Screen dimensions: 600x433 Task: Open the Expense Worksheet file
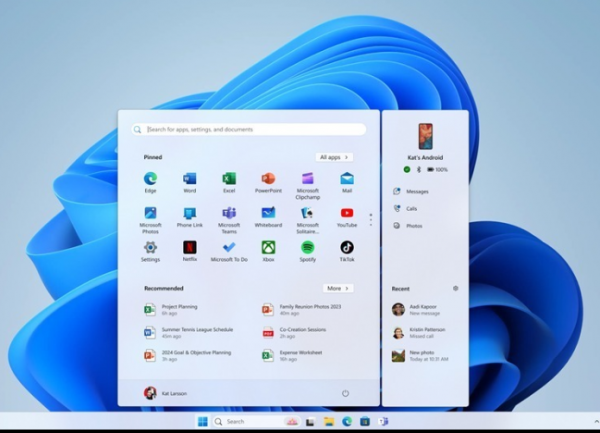292,355
